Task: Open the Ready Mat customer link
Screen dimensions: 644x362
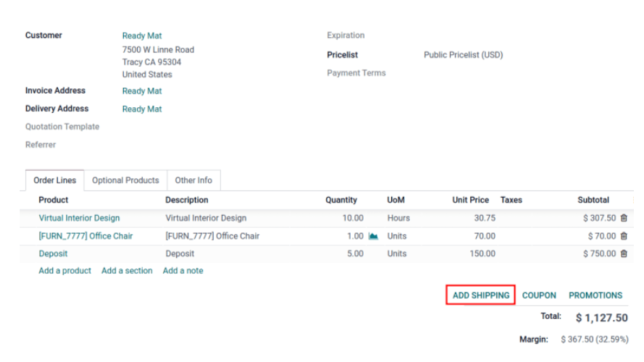Action: tap(142, 36)
